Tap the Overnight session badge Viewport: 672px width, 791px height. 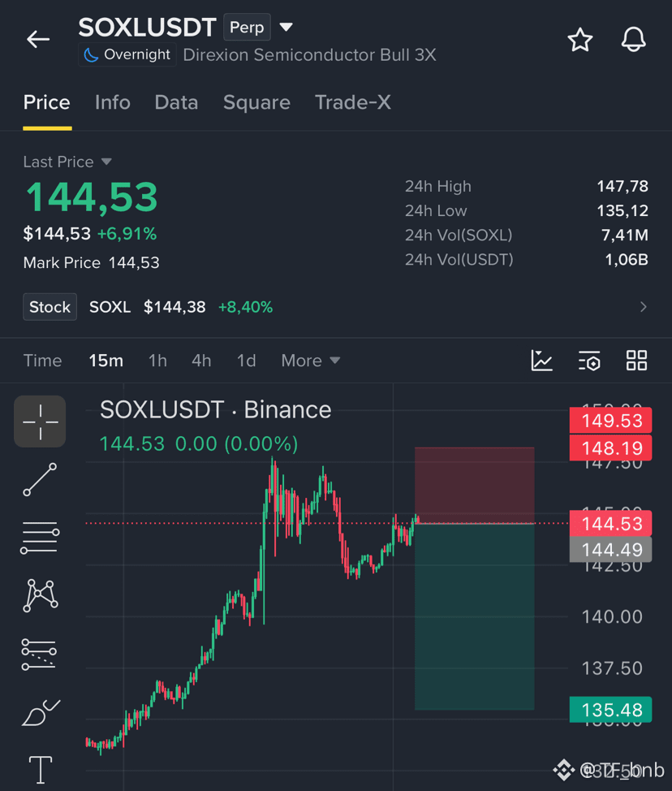127,54
